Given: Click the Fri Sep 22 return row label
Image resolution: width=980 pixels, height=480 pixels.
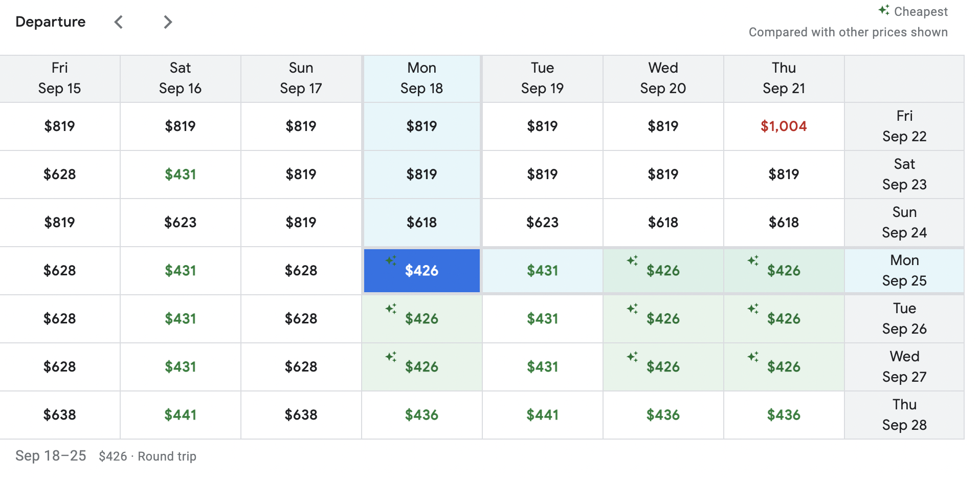Looking at the screenshot, I should (904, 126).
